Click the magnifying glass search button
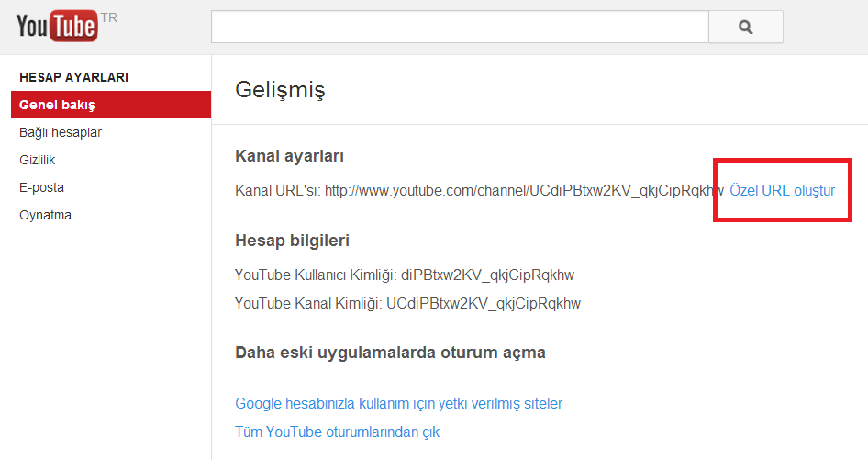The height and width of the screenshot is (460, 868). click(x=745, y=27)
